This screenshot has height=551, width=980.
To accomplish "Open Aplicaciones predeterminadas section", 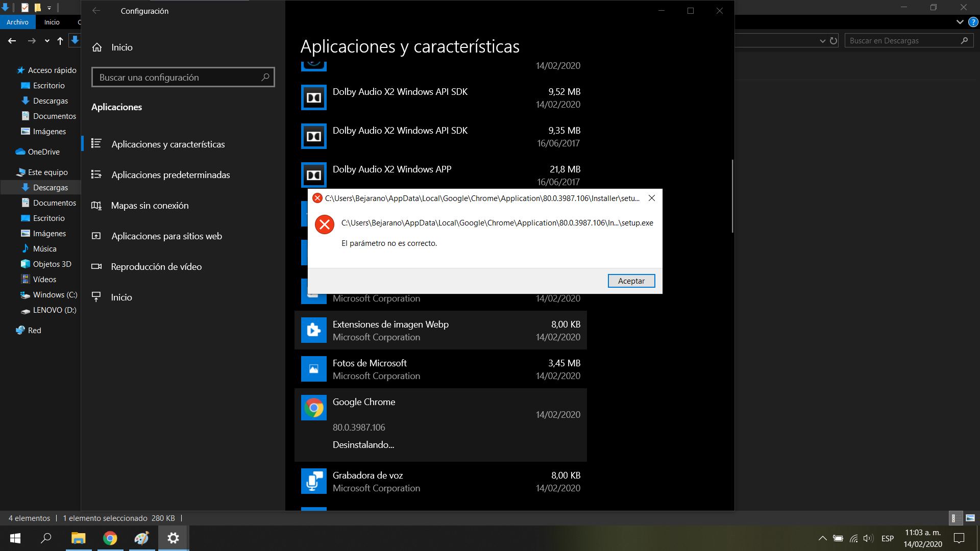I will click(170, 175).
